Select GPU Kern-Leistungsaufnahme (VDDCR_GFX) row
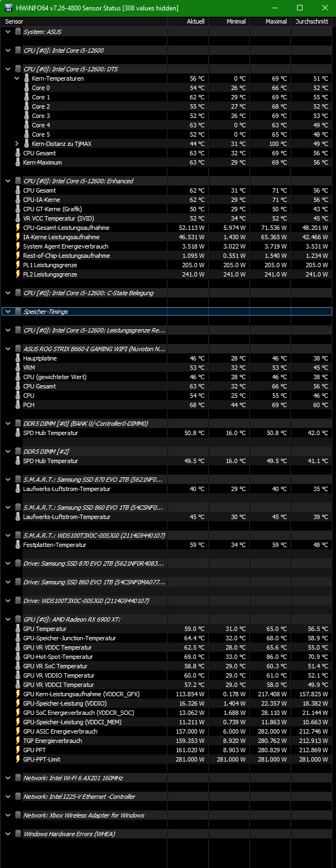 tap(167, 694)
